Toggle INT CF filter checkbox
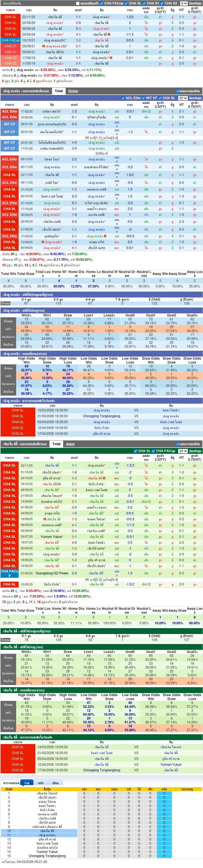Viewport: 203px width, 868px height. pos(143,98)
